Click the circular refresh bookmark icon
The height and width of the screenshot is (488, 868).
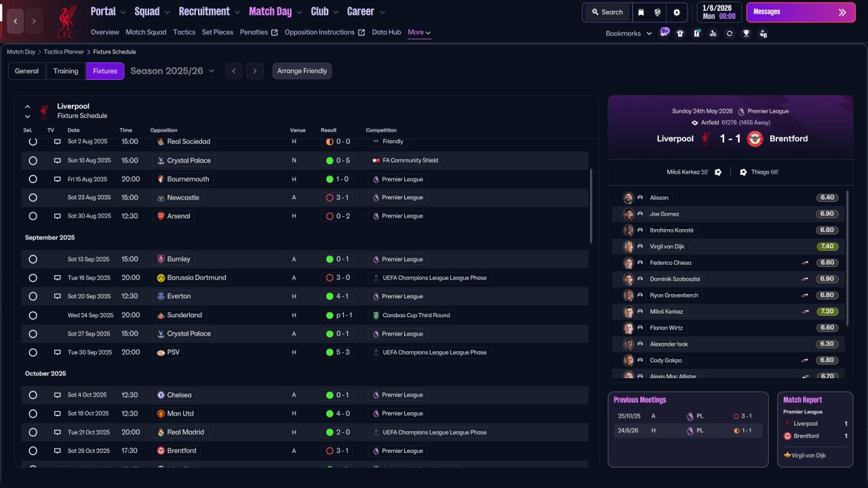(x=729, y=33)
